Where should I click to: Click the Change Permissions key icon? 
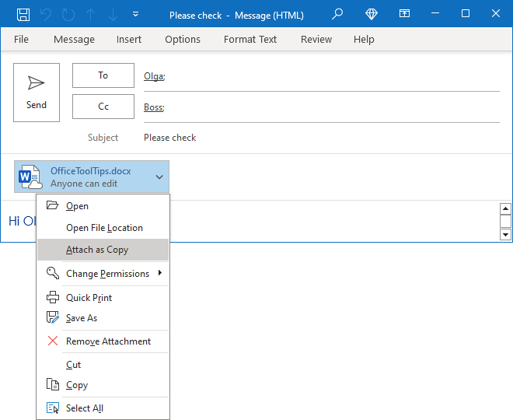[53, 273]
